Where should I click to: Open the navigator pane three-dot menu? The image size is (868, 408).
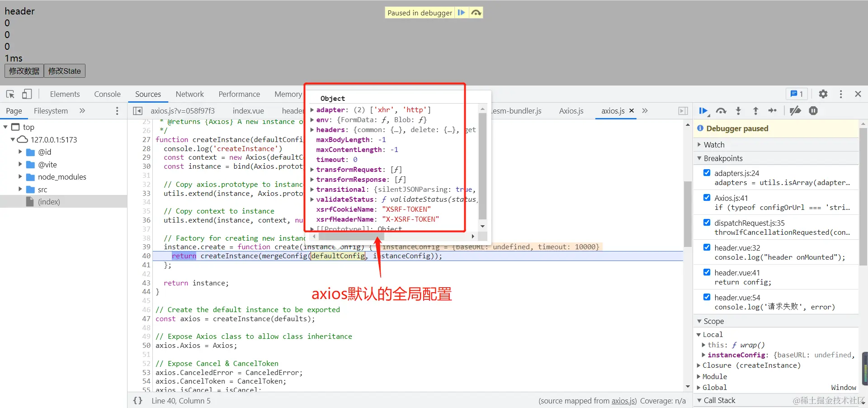pyautogui.click(x=117, y=111)
